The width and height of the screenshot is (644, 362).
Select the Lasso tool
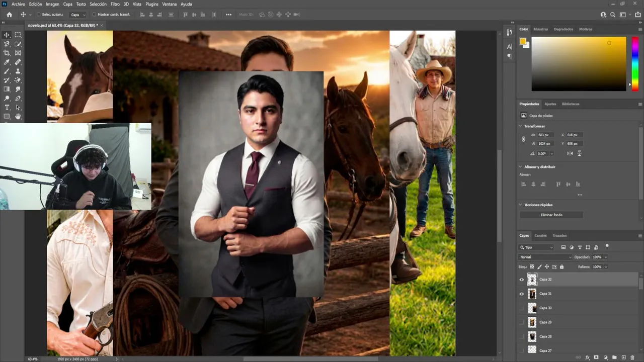[x=7, y=44]
